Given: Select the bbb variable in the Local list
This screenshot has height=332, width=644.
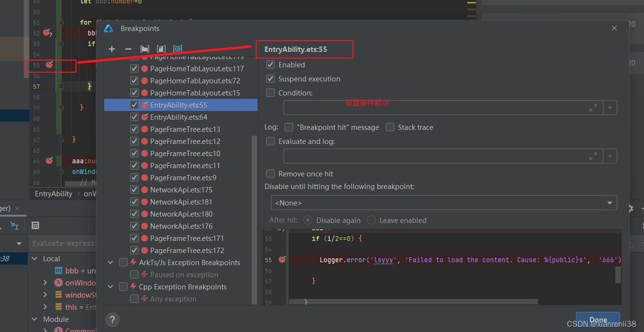Looking at the screenshot, I should point(75,270).
